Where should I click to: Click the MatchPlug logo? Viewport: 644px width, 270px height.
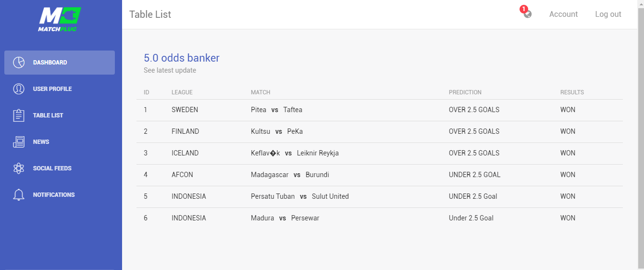60,19
